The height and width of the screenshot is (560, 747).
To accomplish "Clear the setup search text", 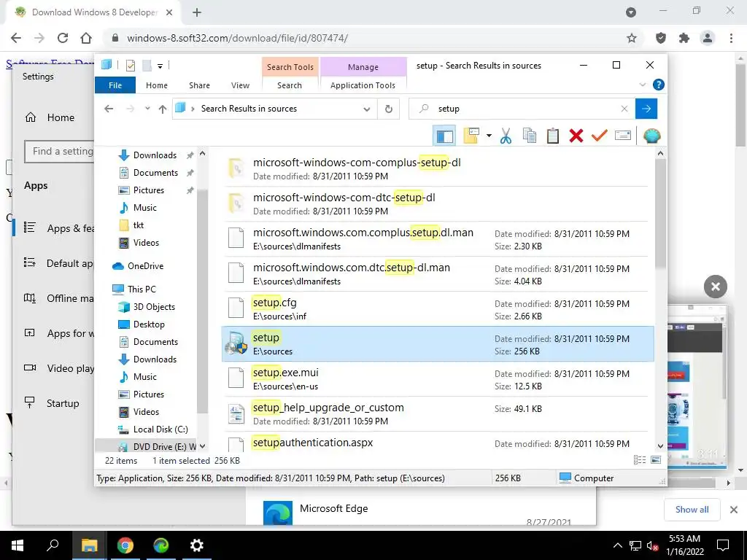I will [x=624, y=109].
